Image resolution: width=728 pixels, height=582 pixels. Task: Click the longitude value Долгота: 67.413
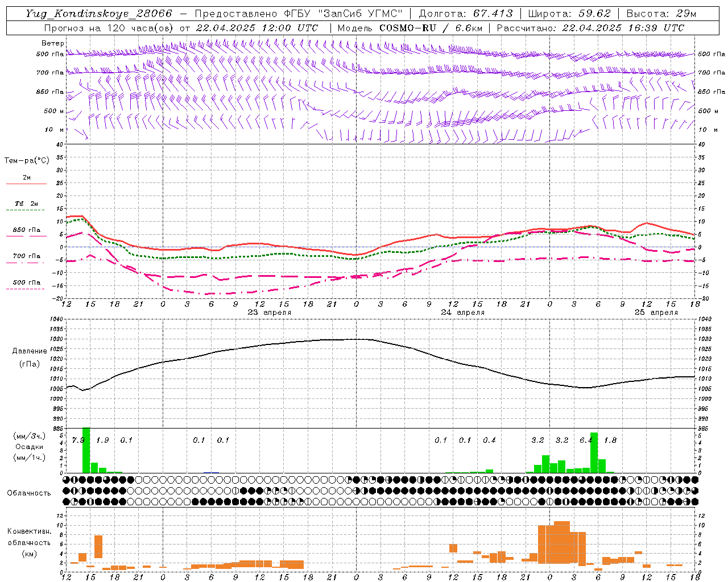(466, 14)
